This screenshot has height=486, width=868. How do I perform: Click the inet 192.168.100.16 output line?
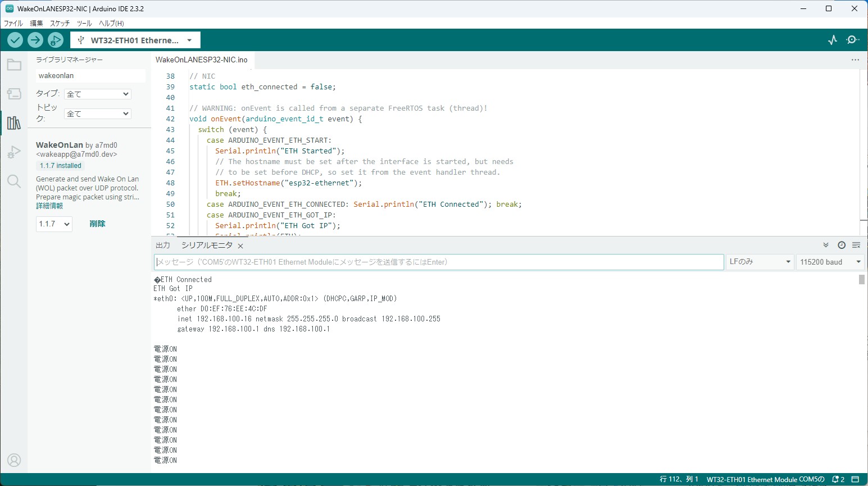coord(309,319)
